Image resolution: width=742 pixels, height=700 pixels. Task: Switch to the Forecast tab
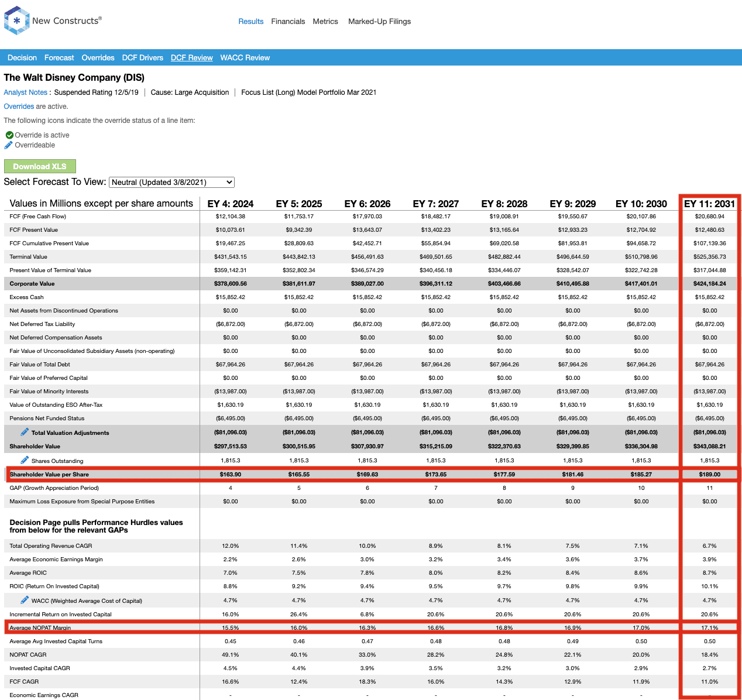(x=59, y=58)
